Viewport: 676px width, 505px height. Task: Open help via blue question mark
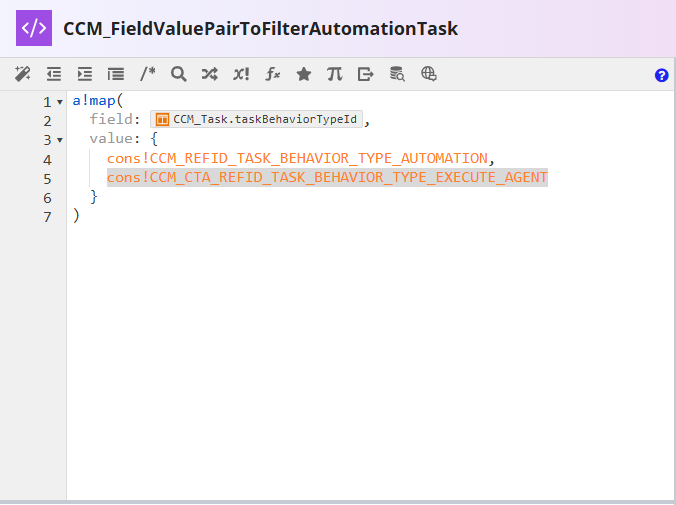tap(661, 75)
